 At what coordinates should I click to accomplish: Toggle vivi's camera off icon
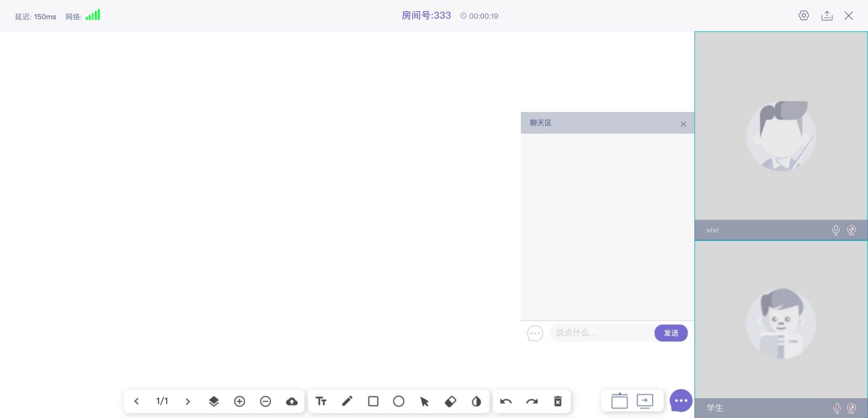(x=851, y=230)
